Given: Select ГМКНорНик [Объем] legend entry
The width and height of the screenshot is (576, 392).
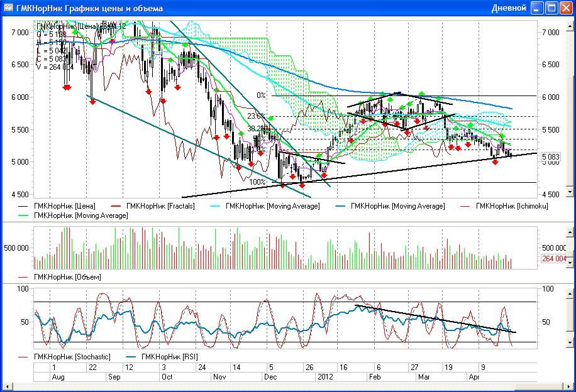Looking at the screenshot, I should tap(60, 277).
